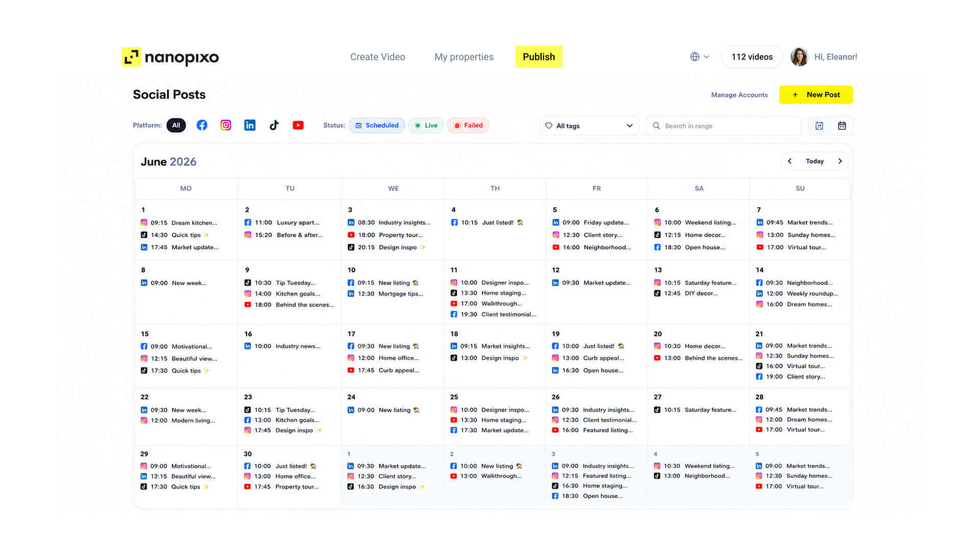Open the 10:15 Saturday feature post on June 27
The width and height of the screenshot is (980, 552).
[x=696, y=410]
